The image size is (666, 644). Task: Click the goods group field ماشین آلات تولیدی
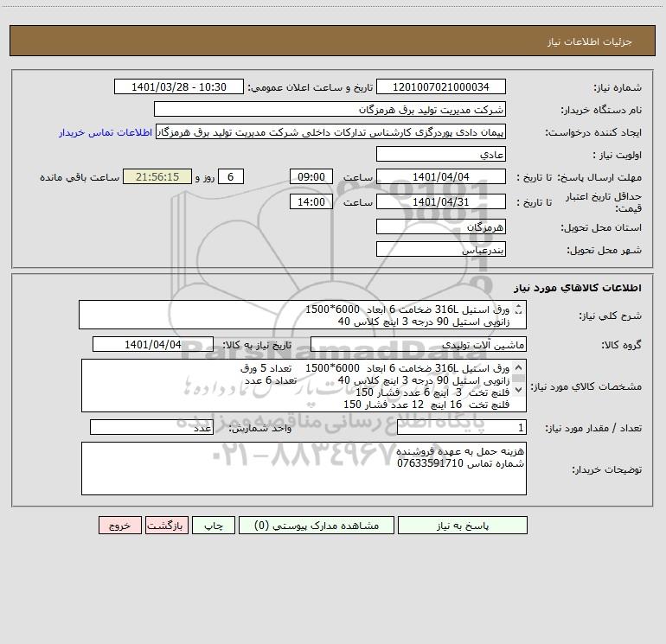pos(419,345)
